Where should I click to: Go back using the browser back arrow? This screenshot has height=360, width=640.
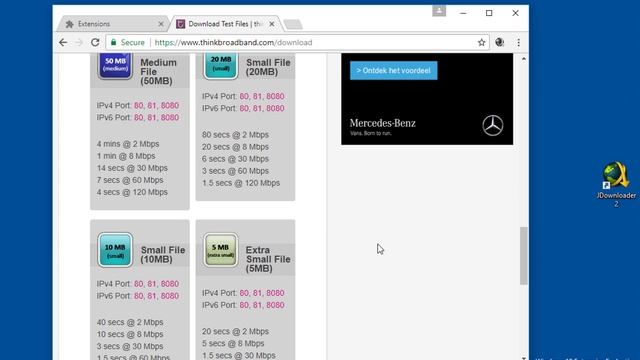click(63, 42)
